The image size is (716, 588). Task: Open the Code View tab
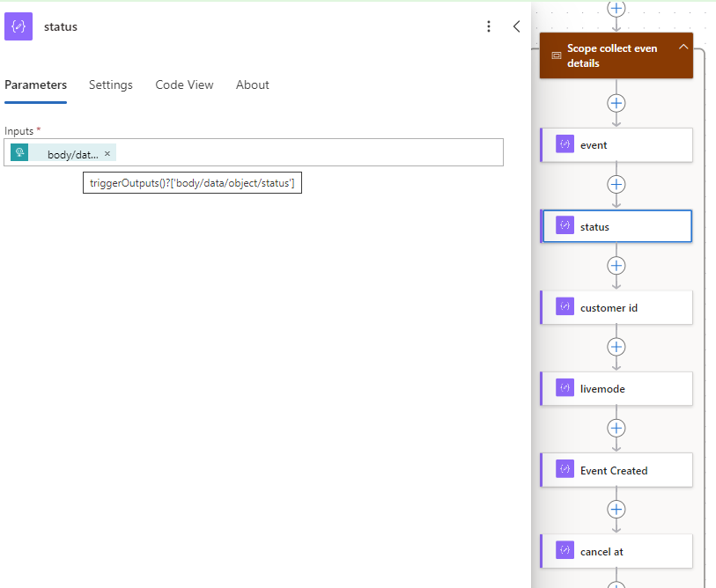184,85
